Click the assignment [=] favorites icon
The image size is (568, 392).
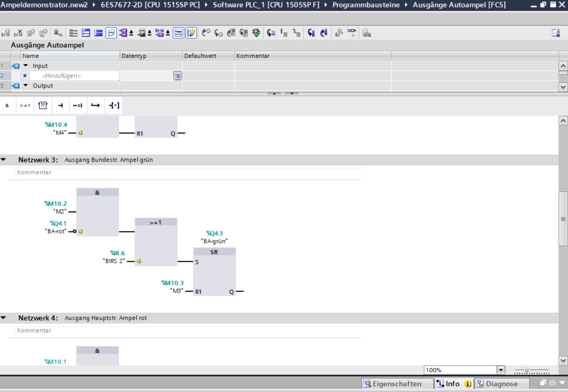coord(114,105)
